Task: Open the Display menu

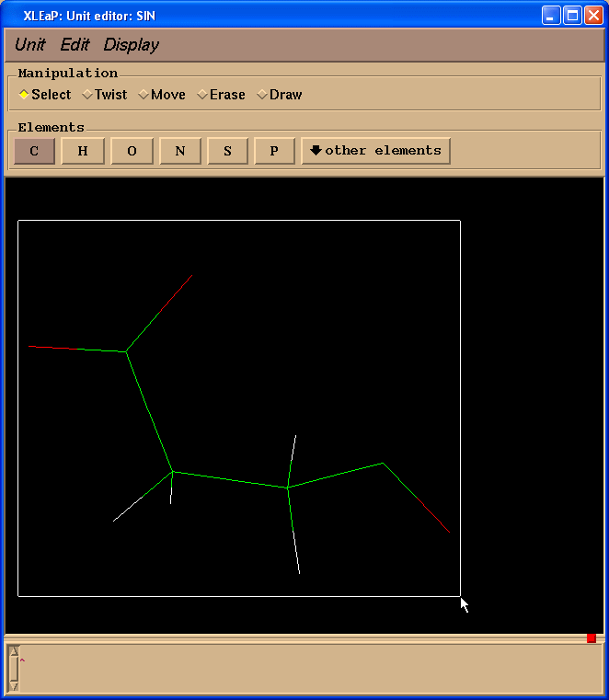Action: pyautogui.click(x=132, y=45)
